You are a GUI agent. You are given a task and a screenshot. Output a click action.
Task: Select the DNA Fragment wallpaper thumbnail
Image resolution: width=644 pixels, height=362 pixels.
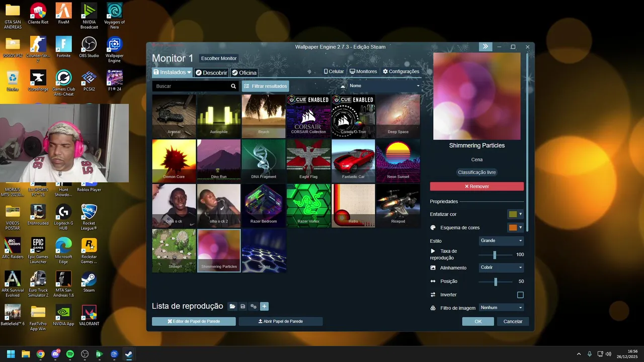(264, 160)
